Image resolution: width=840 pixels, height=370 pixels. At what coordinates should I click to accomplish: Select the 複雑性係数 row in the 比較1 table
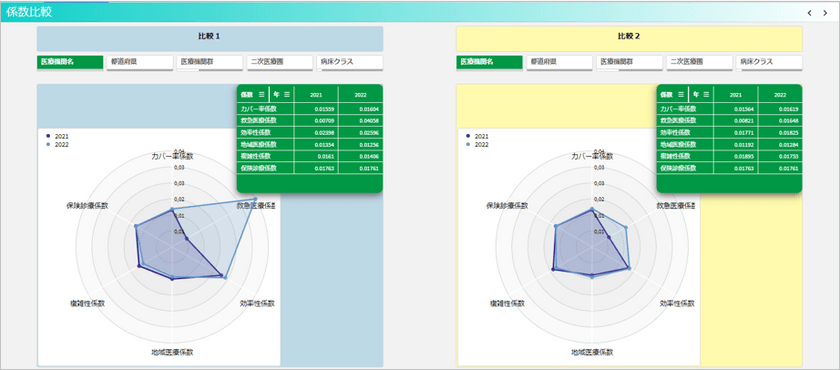pyautogui.click(x=309, y=156)
